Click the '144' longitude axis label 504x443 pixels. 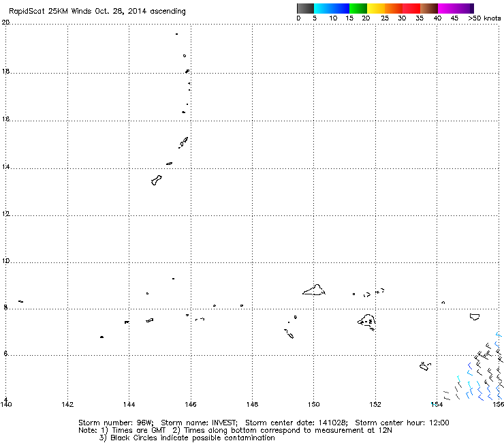click(129, 404)
